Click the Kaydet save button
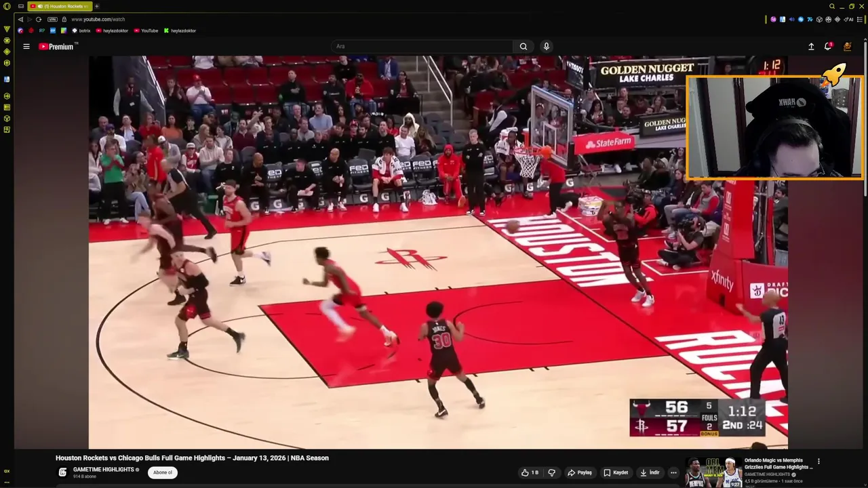This screenshot has width=868, height=488. 616,472
